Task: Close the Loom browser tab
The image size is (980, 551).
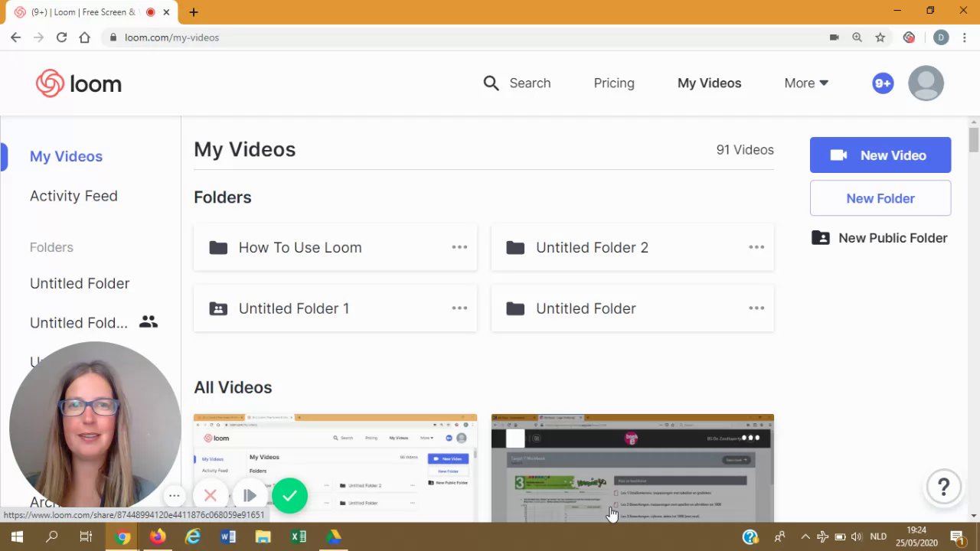Action: click(x=166, y=12)
